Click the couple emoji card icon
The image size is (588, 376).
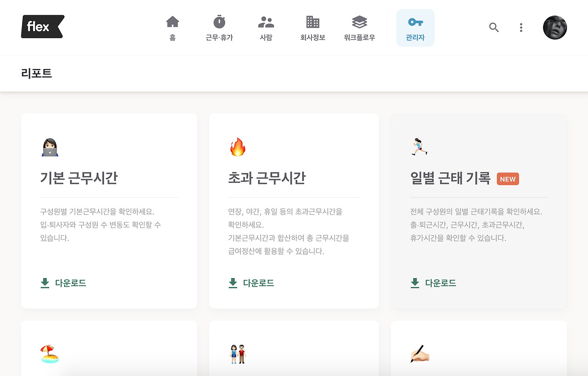[x=237, y=354]
